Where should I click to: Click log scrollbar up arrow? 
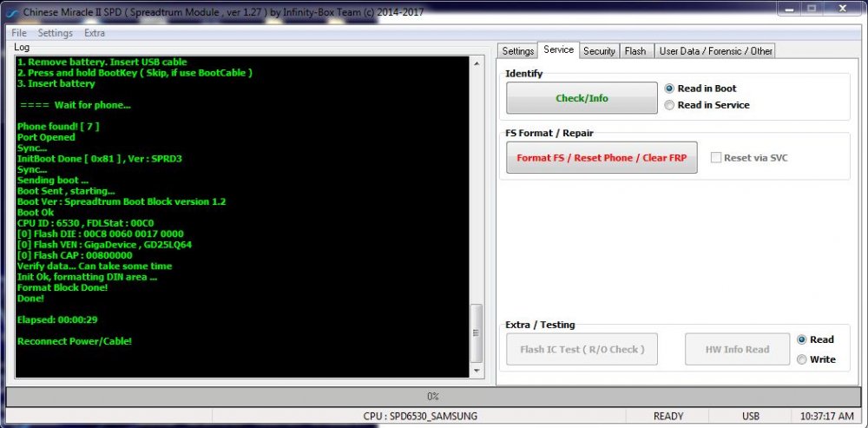477,63
